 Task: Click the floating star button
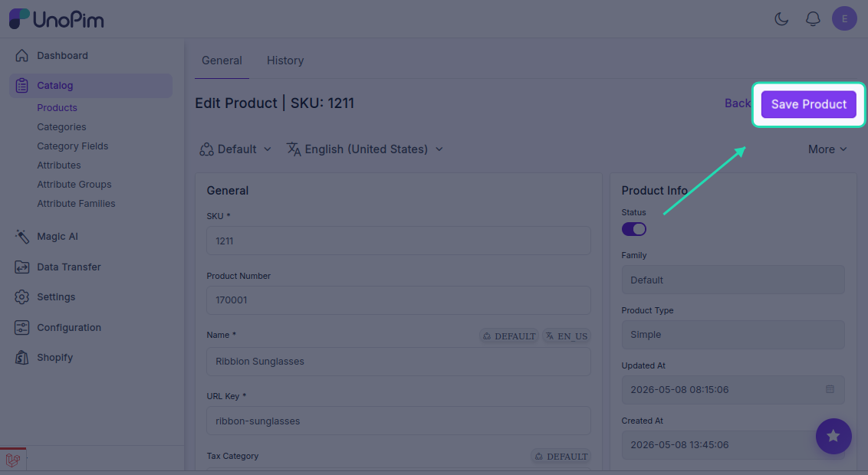[833, 436]
